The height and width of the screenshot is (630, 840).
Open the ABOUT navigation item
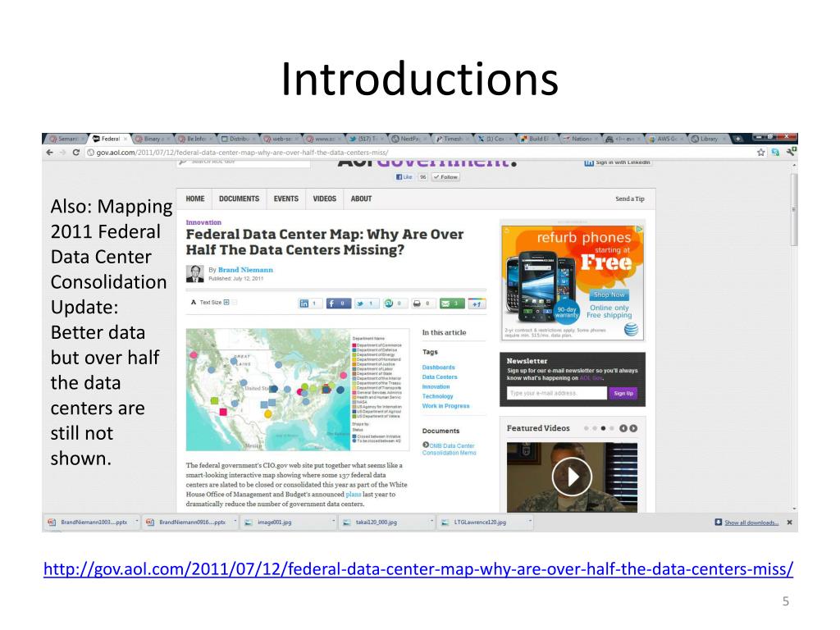point(361,199)
